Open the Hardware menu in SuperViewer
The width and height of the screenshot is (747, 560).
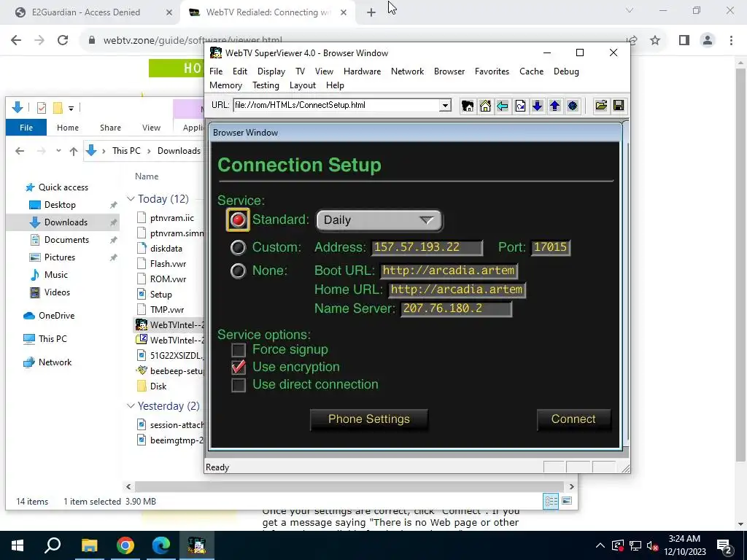tap(362, 71)
